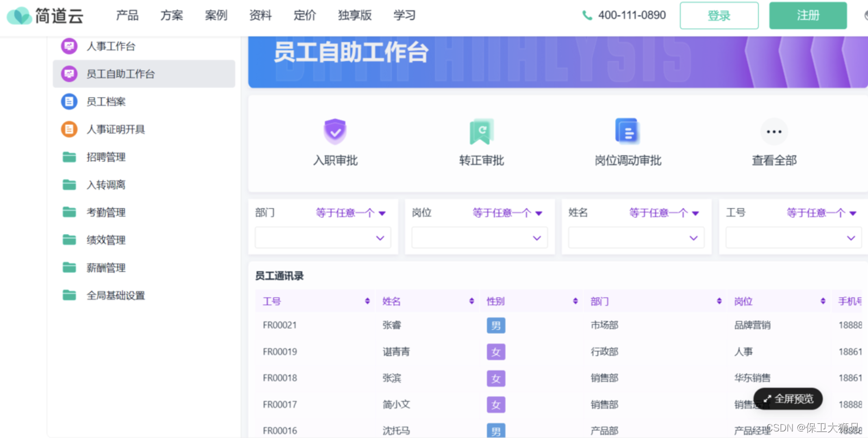Click the 员工自助工作台 sidebar icon
The width and height of the screenshot is (868, 438).
pos(69,74)
